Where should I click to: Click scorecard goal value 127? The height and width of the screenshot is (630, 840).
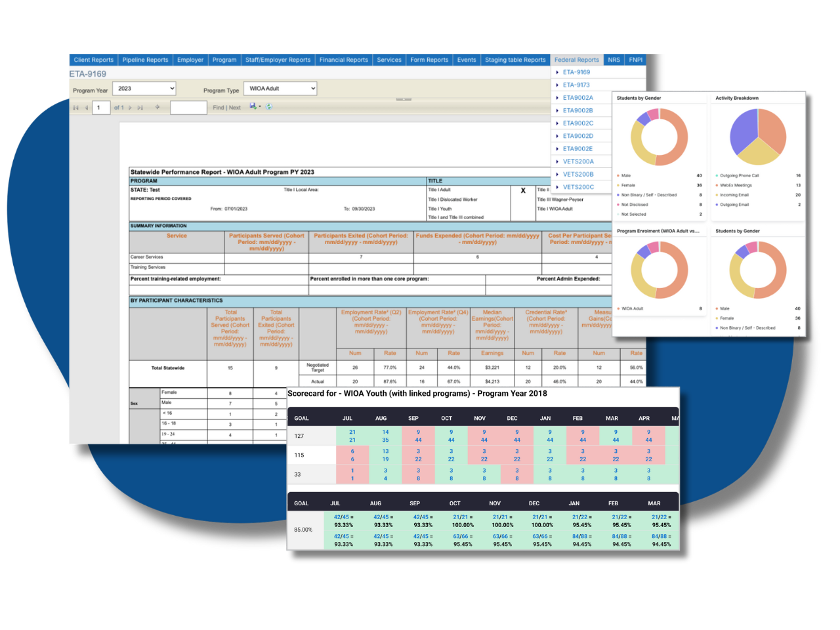pos(299,436)
